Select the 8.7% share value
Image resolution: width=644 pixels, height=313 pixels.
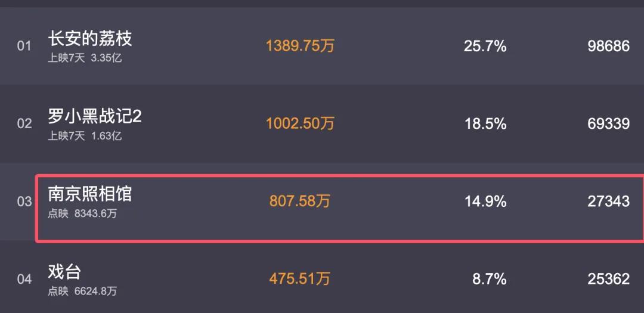[x=489, y=278]
